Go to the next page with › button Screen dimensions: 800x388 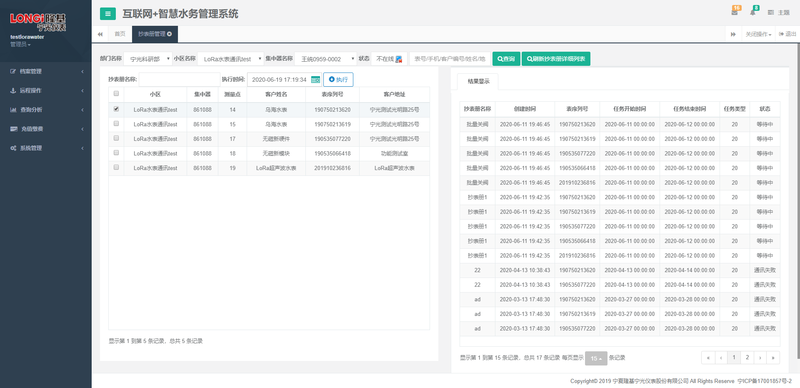(760, 358)
